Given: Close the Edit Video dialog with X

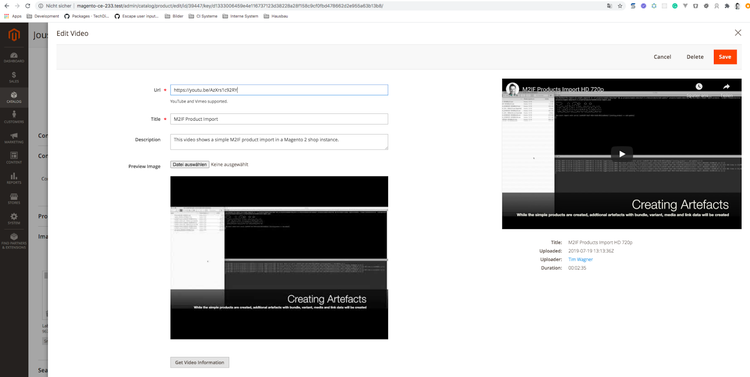Looking at the screenshot, I should coord(738,33).
